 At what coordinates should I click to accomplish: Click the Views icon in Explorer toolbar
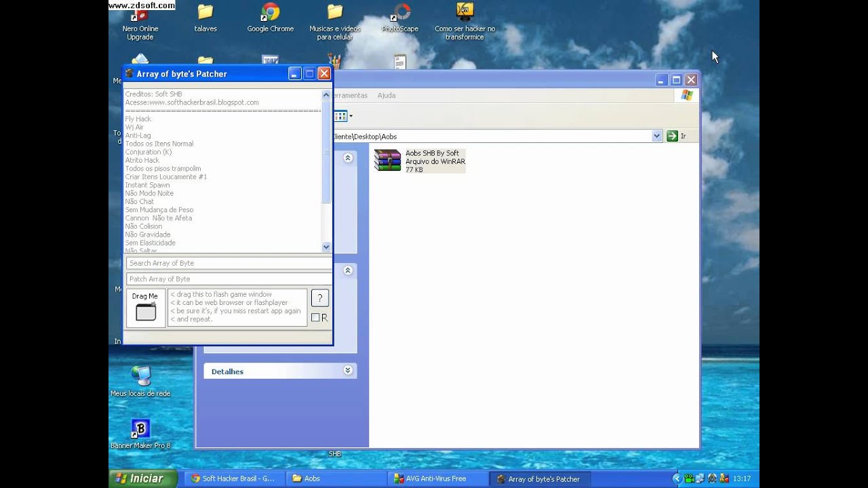click(x=340, y=116)
